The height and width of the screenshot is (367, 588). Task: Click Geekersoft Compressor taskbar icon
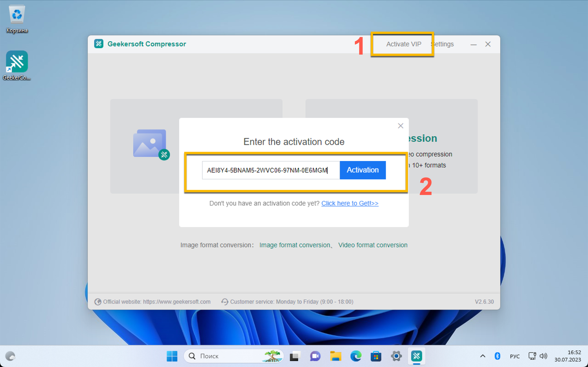tap(416, 356)
